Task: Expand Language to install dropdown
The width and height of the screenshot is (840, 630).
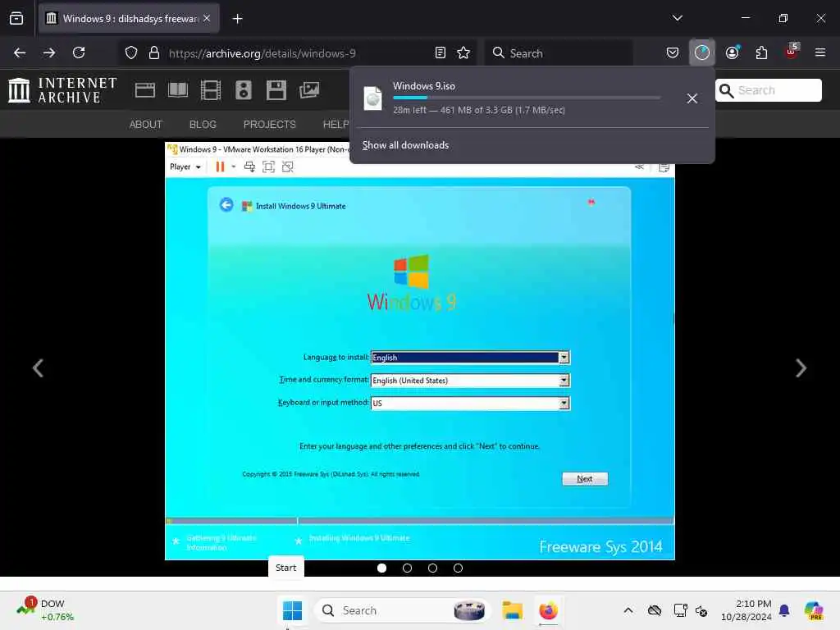Action: [564, 358]
